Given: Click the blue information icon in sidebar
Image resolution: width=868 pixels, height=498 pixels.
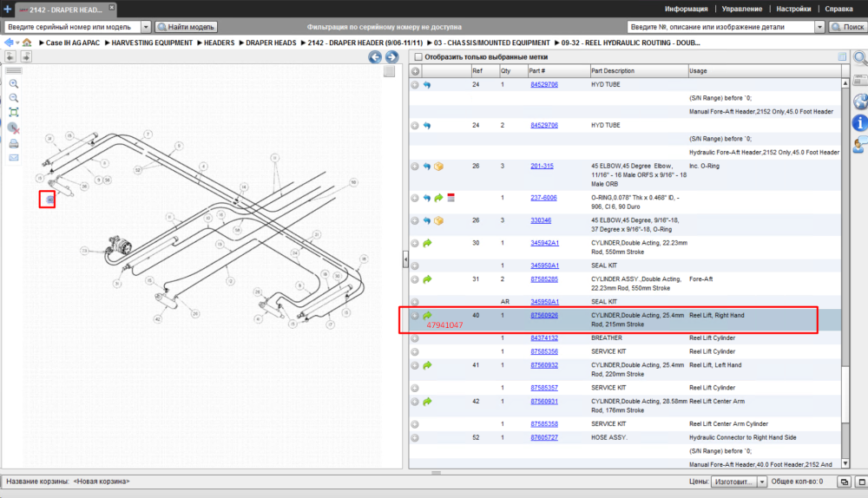Looking at the screenshot, I should tap(859, 122).
